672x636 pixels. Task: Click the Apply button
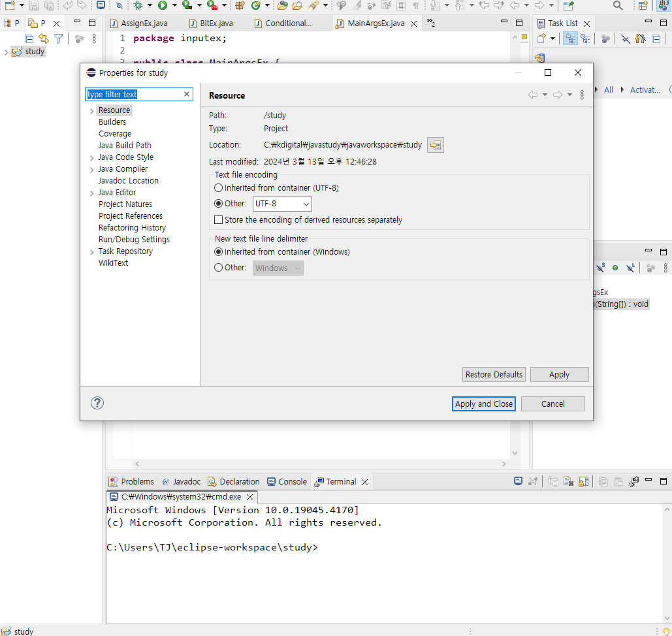pyautogui.click(x=559, y=374)
